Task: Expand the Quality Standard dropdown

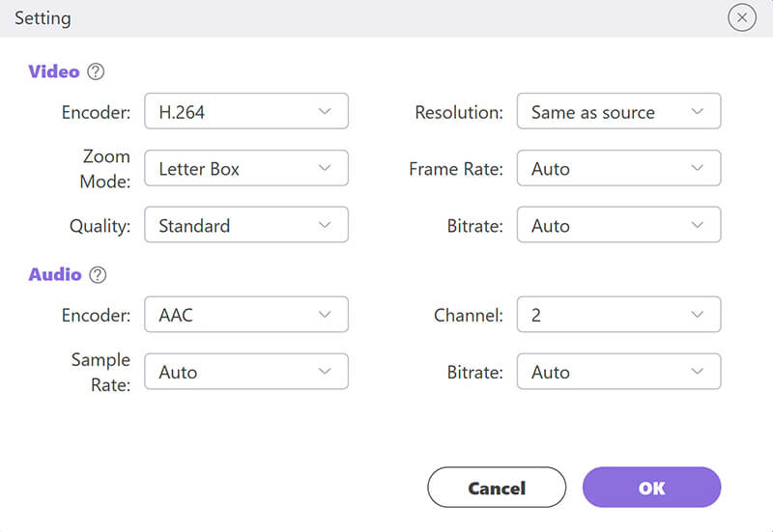Action: coord(246,225)
